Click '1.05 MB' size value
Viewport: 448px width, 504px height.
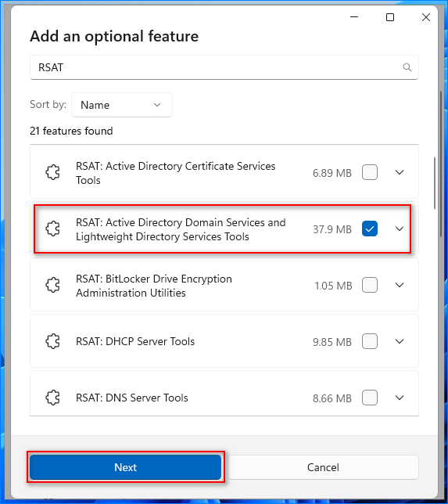click(333, 286)
